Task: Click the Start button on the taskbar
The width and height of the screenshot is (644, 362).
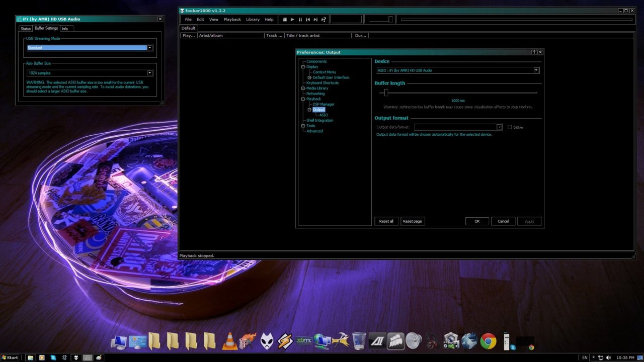Action: (10, 357)
